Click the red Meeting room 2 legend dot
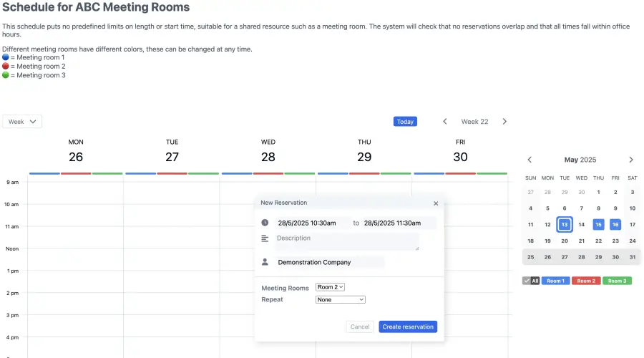Screen dimensions: 644x358 (x=5, y=66)
